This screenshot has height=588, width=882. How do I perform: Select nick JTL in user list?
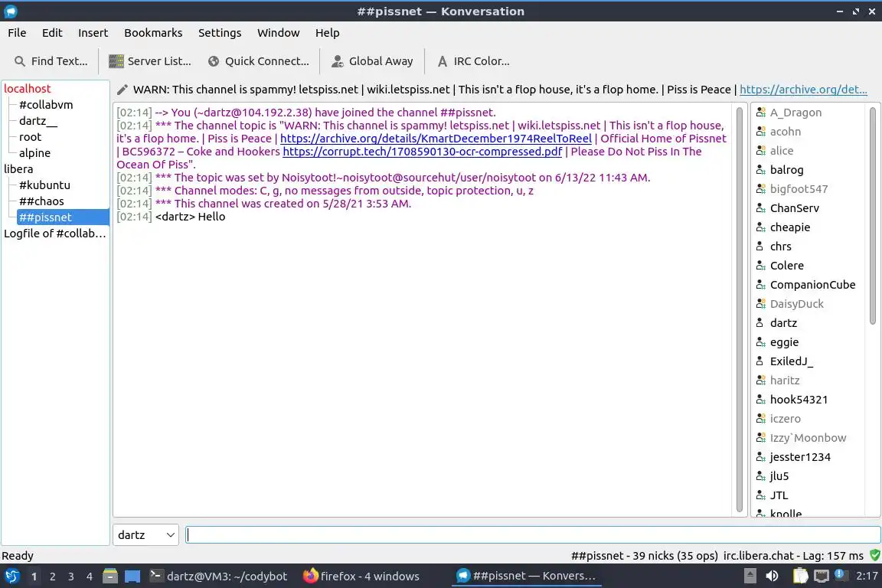[x=779, y=495]
